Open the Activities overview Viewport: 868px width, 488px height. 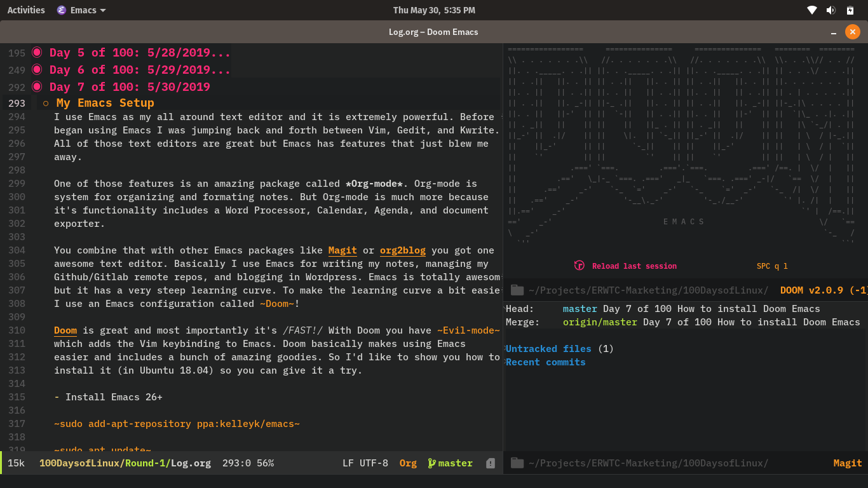point(26,10)
